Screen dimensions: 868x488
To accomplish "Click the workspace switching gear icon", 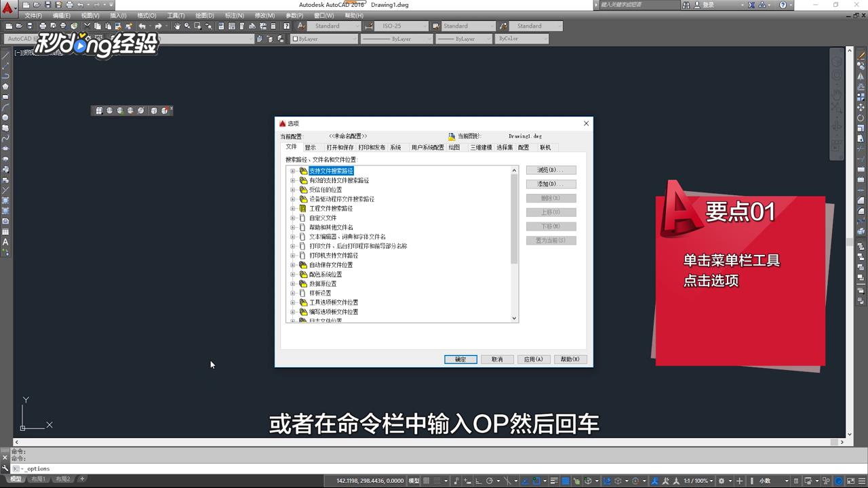I will coord(722,481).
